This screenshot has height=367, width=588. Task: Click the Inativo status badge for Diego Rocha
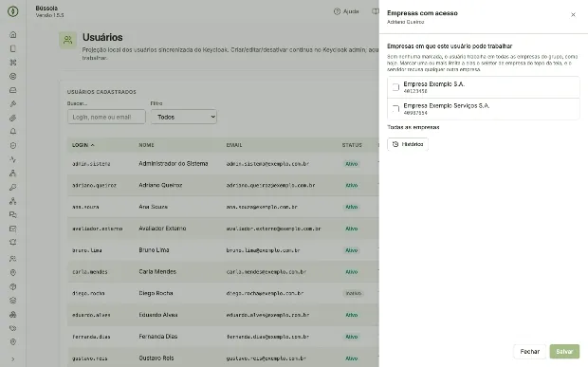[x=353, y=294]
